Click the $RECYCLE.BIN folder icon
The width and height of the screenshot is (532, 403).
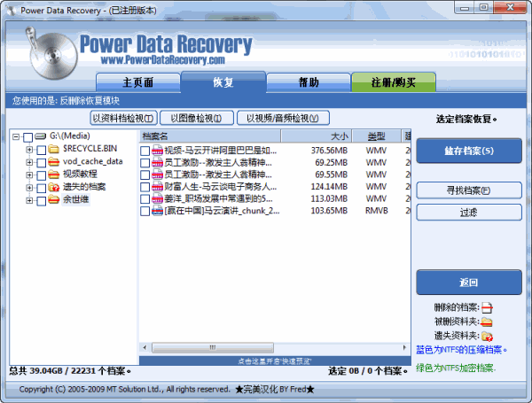54,150
